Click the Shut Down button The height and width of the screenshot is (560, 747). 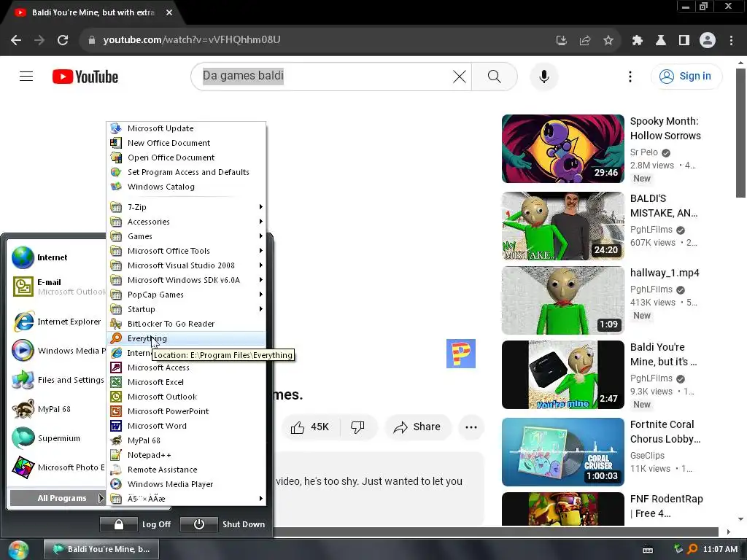pyautogui.click(x=223, y=524)
